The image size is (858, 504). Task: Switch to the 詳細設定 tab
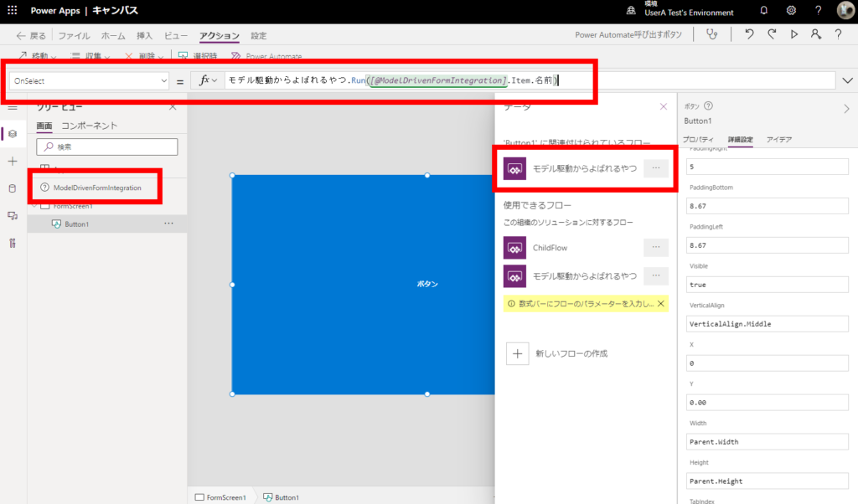[741, 139]
